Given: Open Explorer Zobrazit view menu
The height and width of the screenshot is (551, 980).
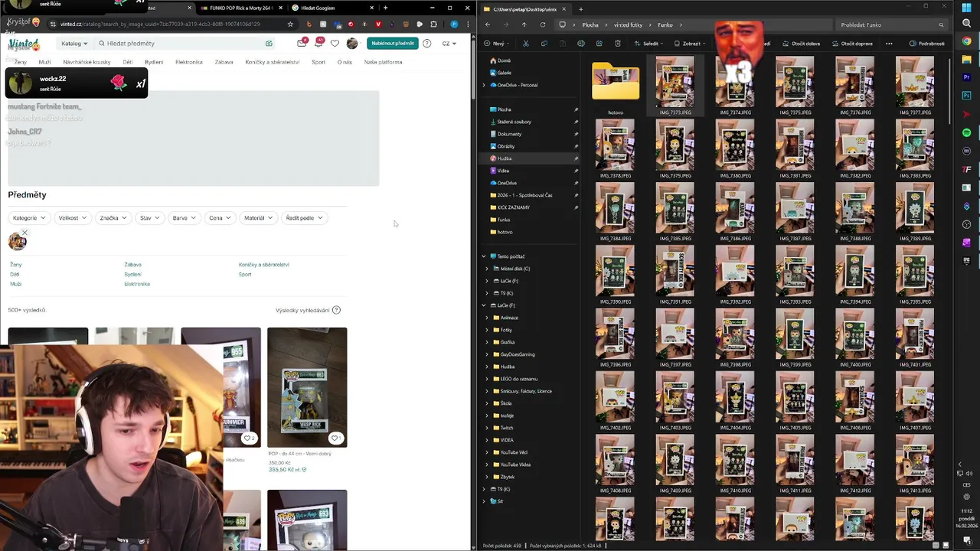Looking at the screenshot, I should (689, 44).
